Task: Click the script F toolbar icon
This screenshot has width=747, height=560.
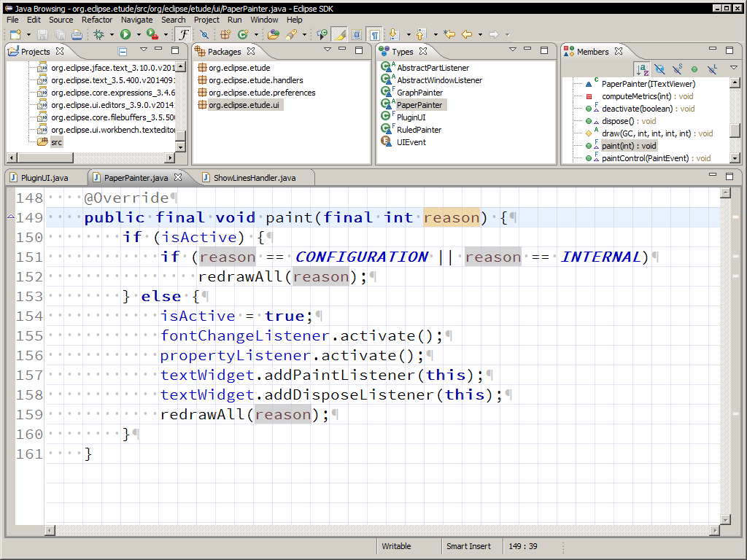Action: (183, 34)
